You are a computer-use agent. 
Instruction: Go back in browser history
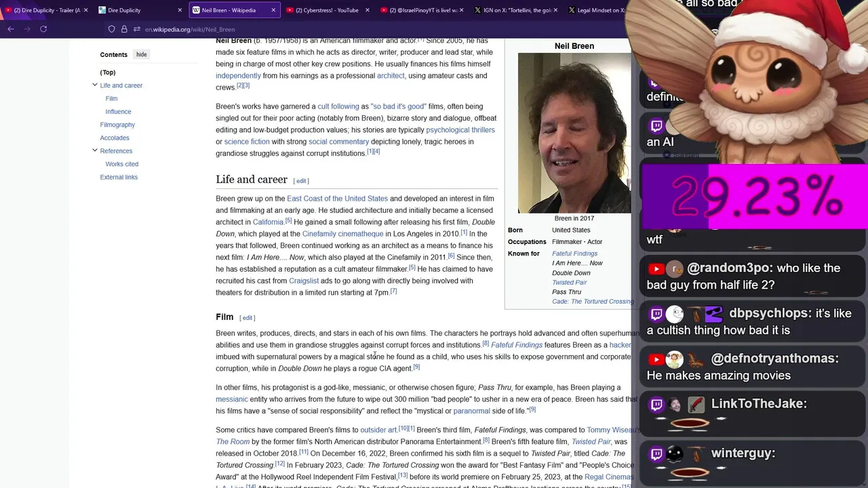click(x=11, y=29)
